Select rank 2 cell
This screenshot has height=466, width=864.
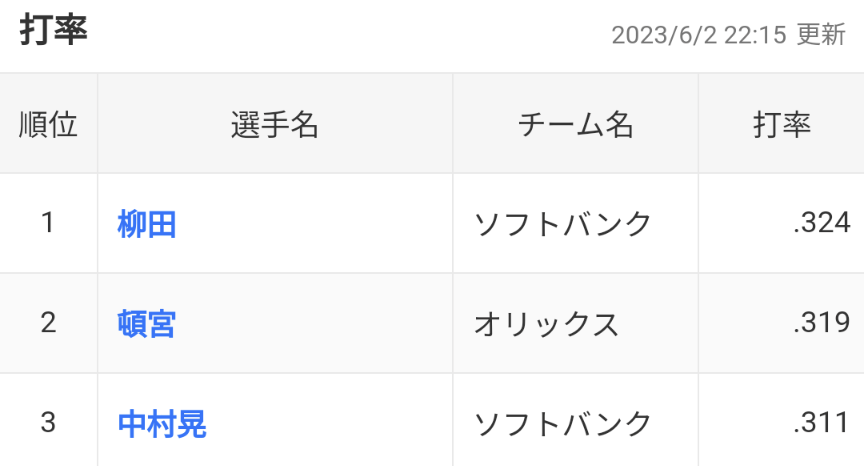pos(48,323)
